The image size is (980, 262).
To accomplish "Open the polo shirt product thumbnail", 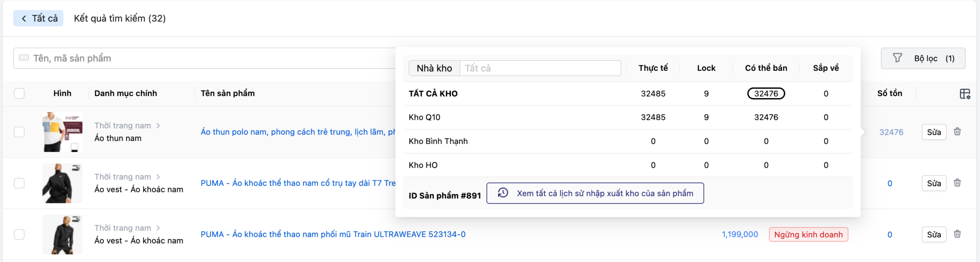I will point(62,132).
